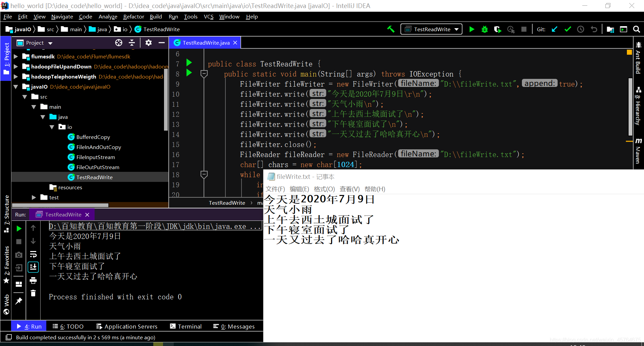Open Application Servers tool window
Screen dimensions: 644x346
[x=127, y=326]
